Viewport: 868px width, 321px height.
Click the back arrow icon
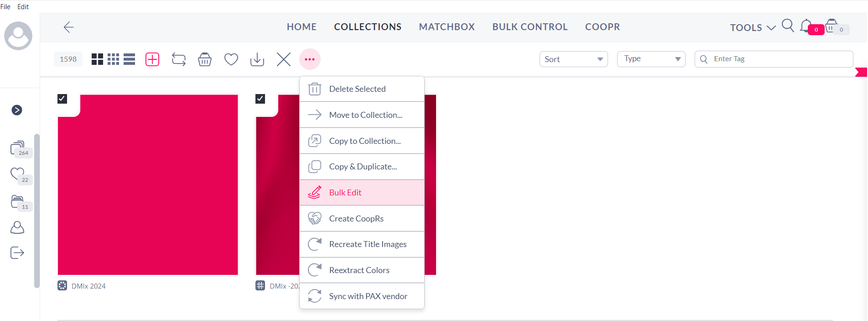pyautogui.click(x=68, y=27)
